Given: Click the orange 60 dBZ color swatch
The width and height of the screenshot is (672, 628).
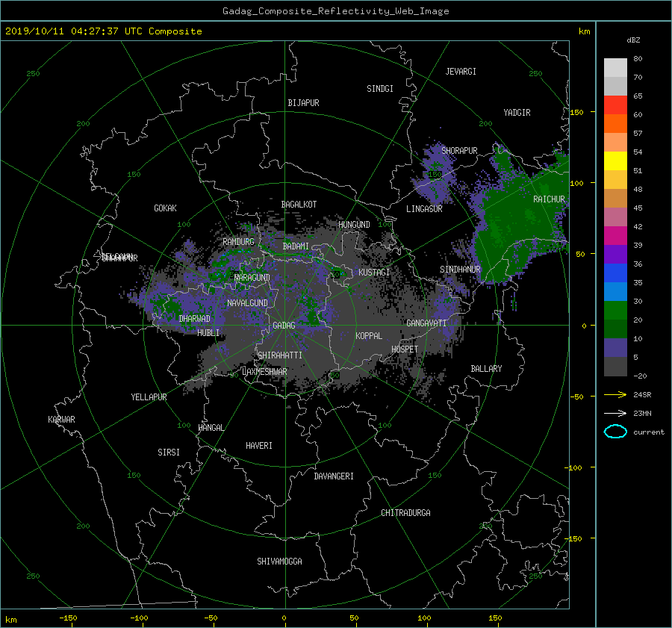Looking at the screenshot, I should tap(615, 123).
